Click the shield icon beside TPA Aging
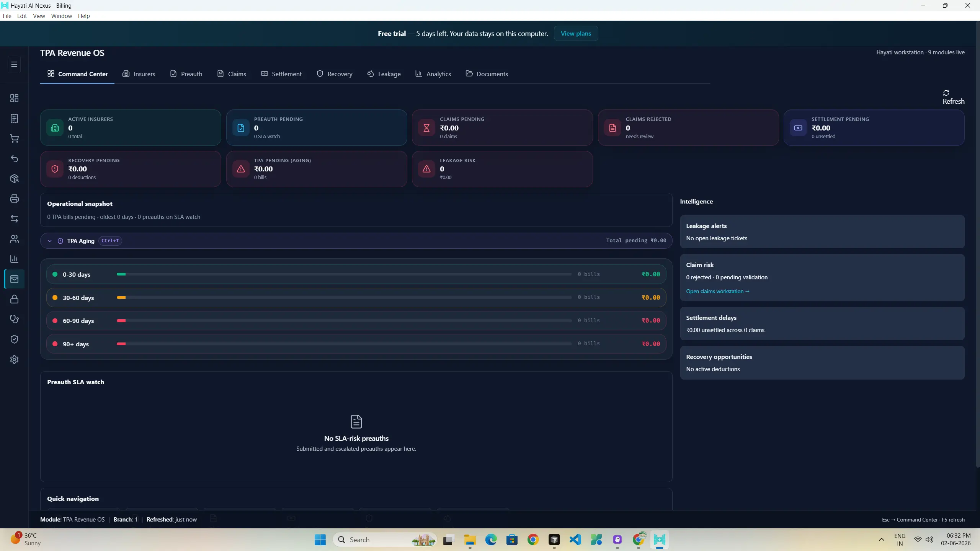Image resolution: width=980 pixels, height=551 pixels. click(60, 241)
